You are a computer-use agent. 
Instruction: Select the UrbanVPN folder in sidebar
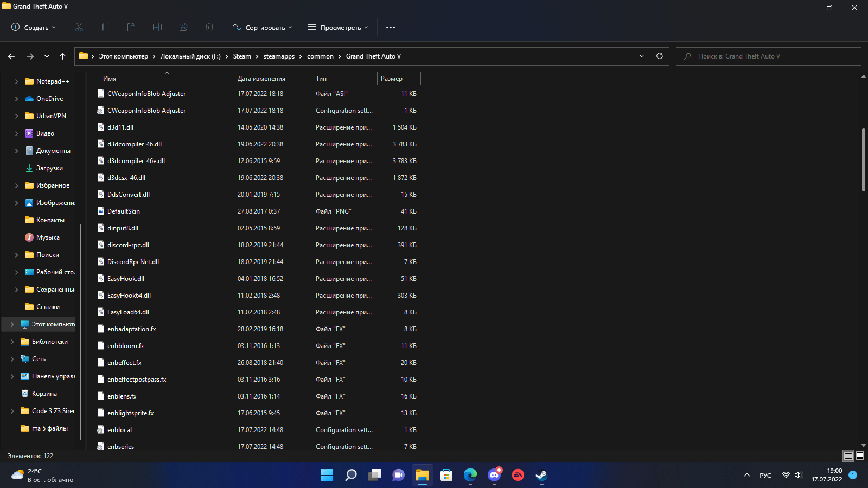pyautogui.click(x=51, y=116)
